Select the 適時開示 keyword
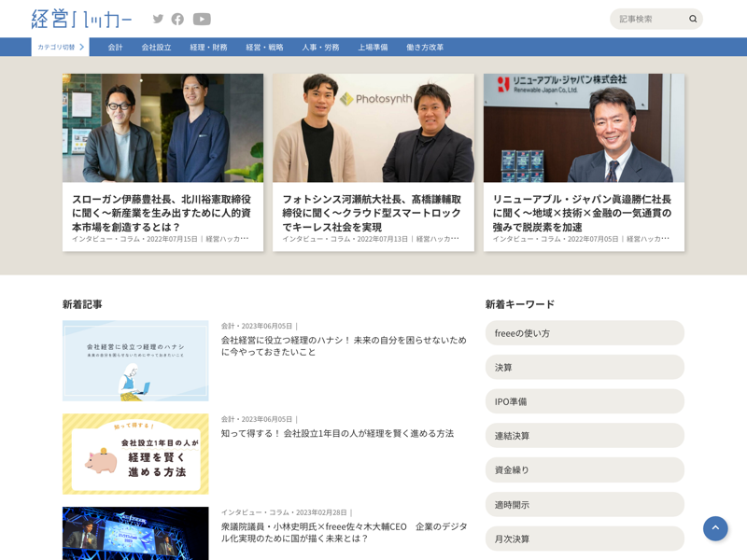Viewport: 747px width, 560px height. tap(585, 505)
